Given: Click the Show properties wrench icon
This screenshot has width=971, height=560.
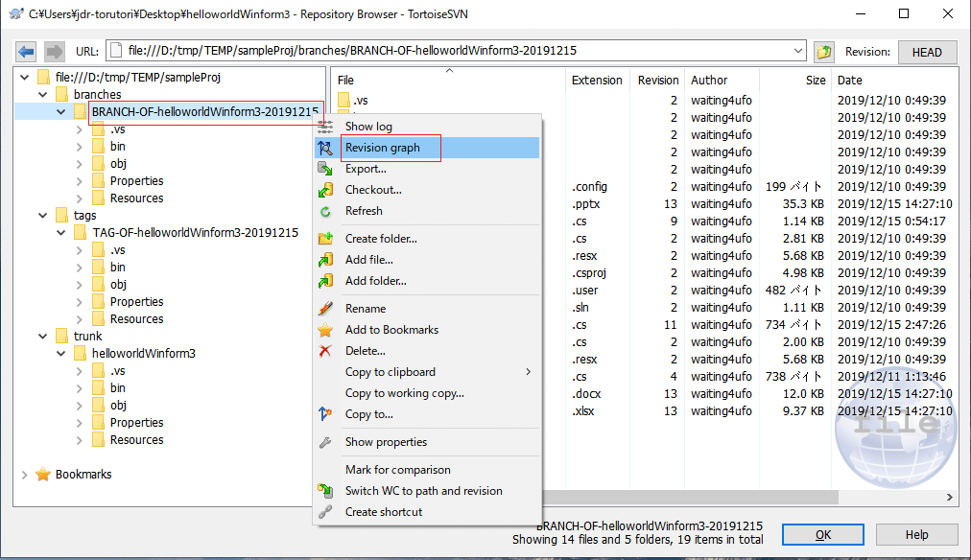Looking at the screenshot, I should pyautogui.click(x=325, y=442).
